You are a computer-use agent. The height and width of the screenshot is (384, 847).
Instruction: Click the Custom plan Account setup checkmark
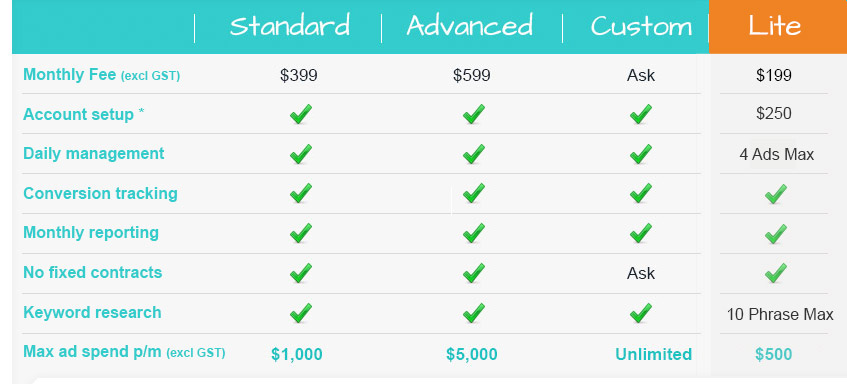[x=641, y=114]
